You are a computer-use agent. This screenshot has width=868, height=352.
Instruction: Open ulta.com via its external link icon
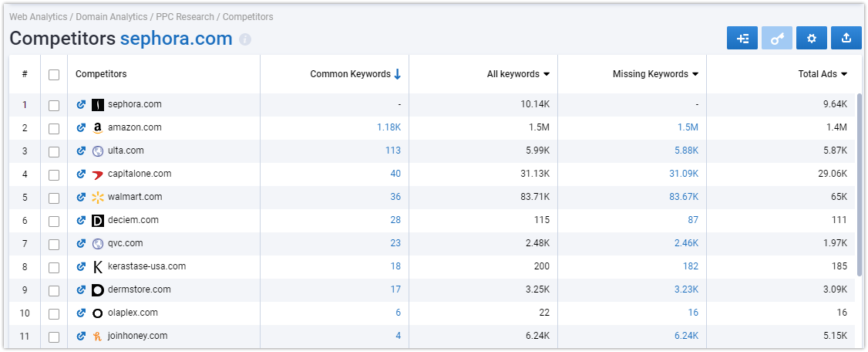(x=82, y=151)
